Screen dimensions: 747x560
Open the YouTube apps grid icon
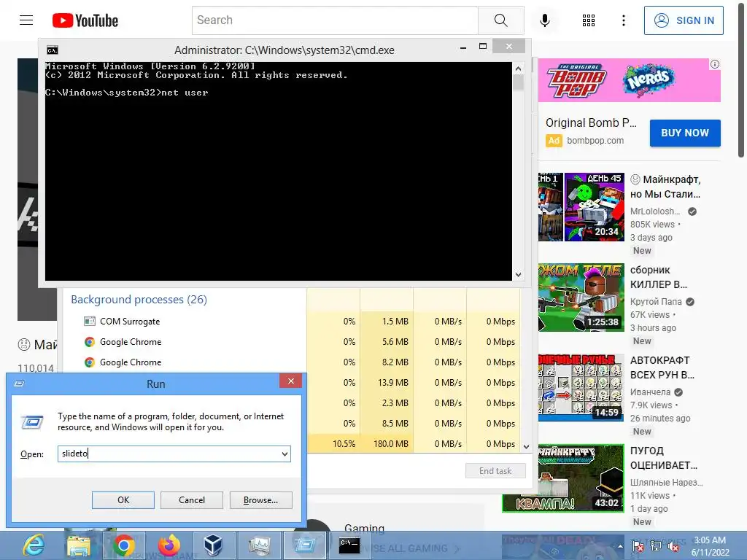(589, 20)
